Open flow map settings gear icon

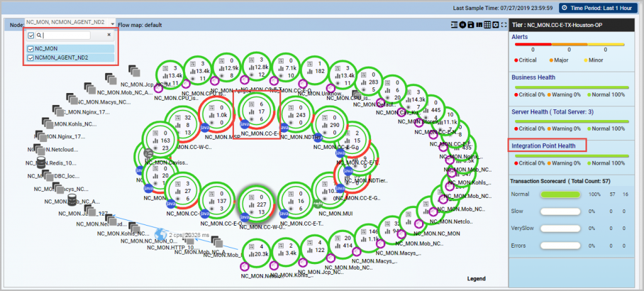[496, 25]
